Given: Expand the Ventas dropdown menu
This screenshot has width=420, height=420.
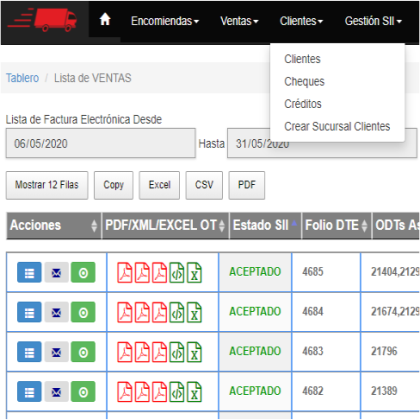Looking at the screenshot, I should click(x=239, y=21).
